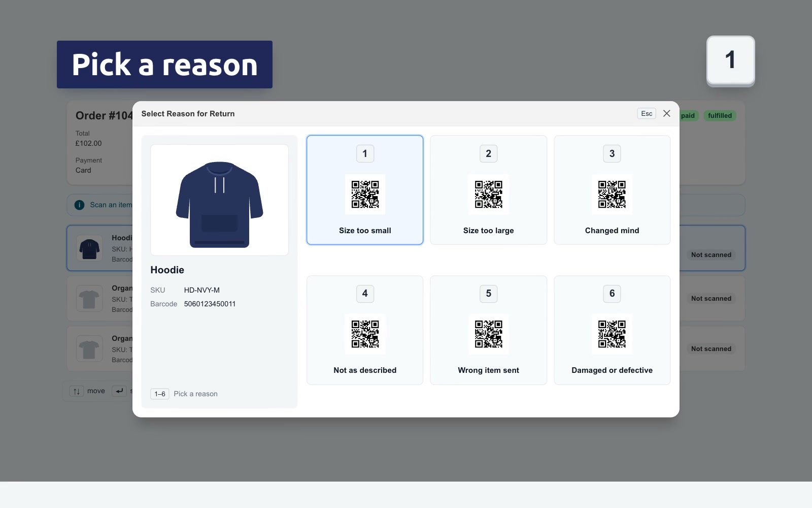Click the 'fulfilled' status badge

point(720,115)
